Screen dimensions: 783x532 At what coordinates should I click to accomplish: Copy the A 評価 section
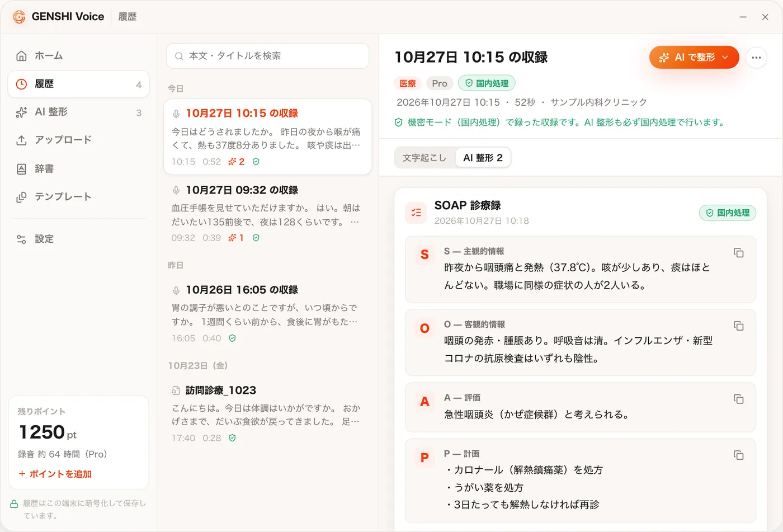(738, 399)
